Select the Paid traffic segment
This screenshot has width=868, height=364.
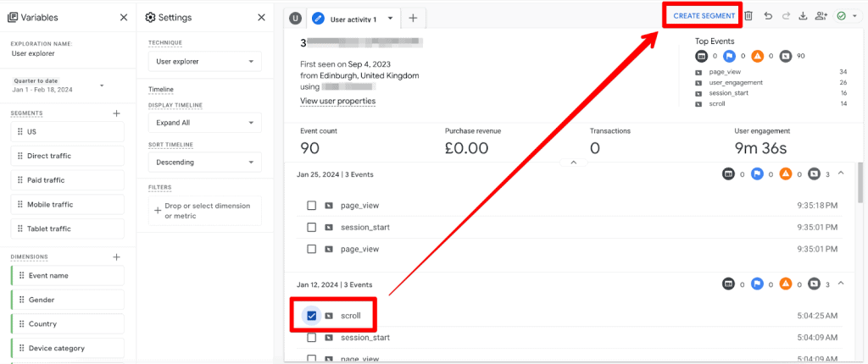coord(68,180)
